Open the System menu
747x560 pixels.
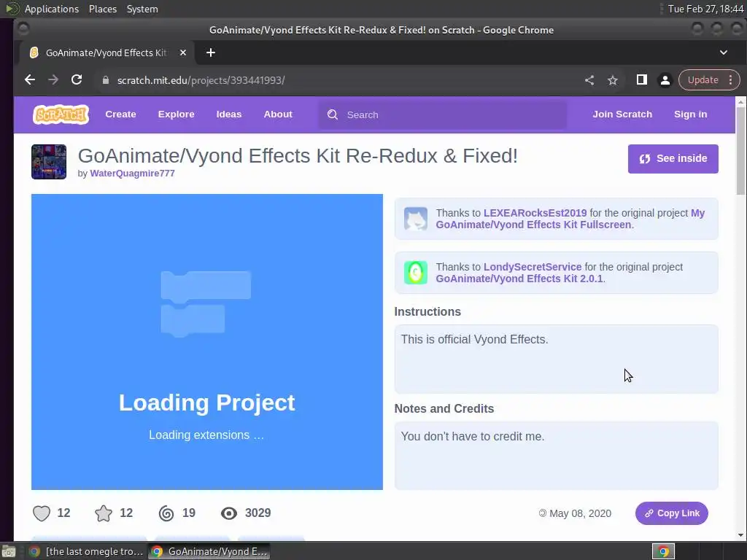pyautogui.click(x=142, y=9)
